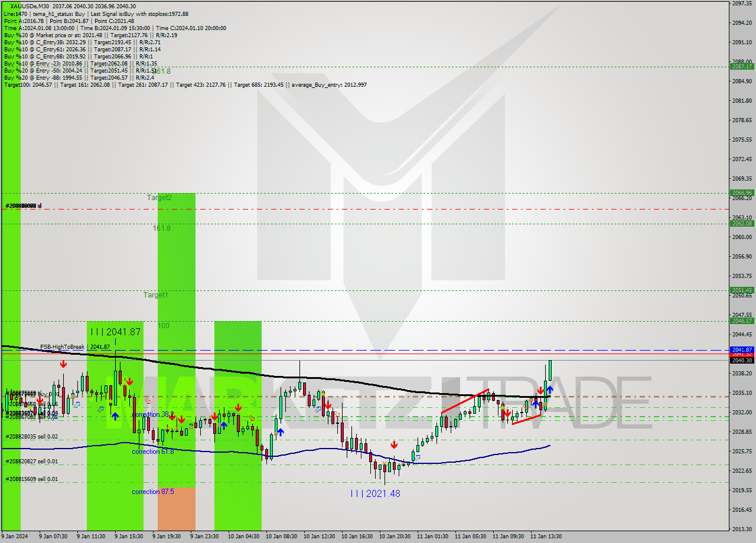This screenshot has height=543, width=756.
Task: Select order '#208815609 sell 0.01' label
Action: click(32, 479)
